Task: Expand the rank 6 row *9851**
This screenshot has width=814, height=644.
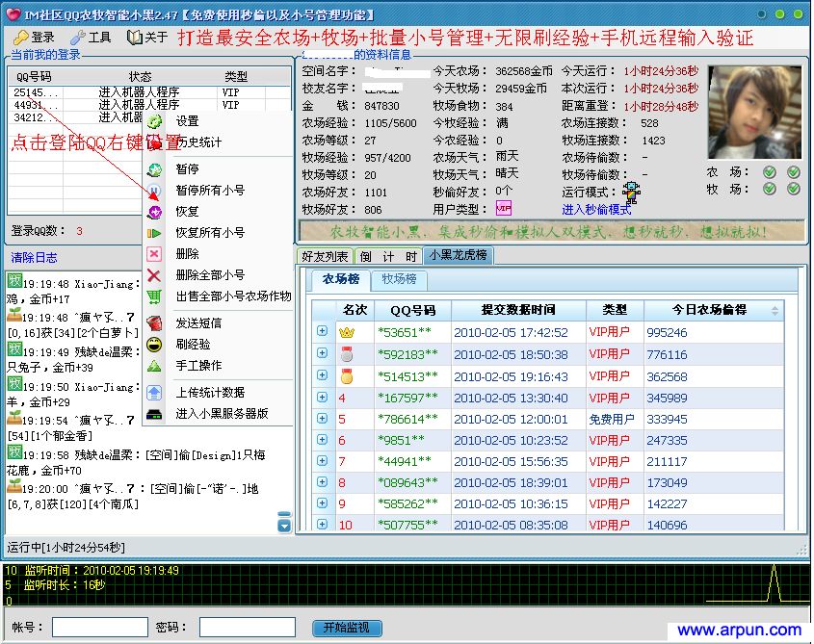Action: coord(322,440)
